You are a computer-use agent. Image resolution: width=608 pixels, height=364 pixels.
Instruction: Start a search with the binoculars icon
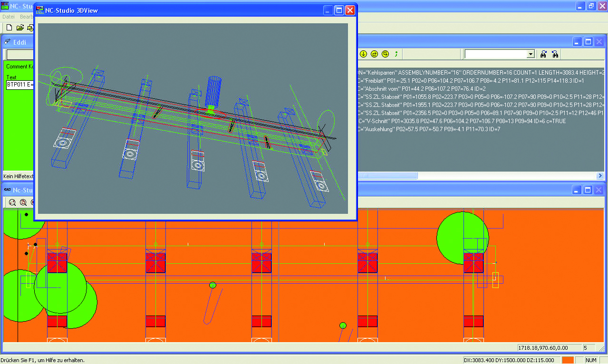[543, 54]
